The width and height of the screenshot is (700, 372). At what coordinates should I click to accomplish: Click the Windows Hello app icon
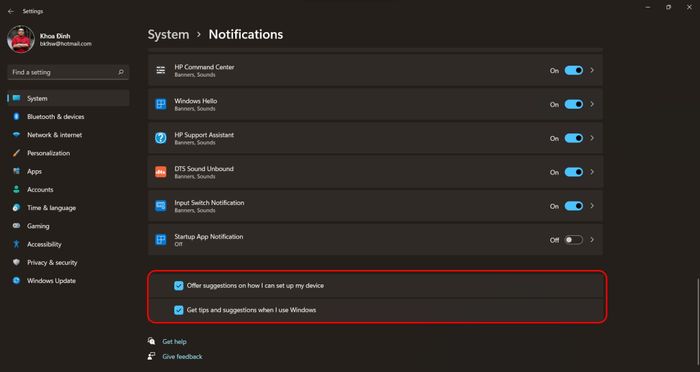(161, 104)
